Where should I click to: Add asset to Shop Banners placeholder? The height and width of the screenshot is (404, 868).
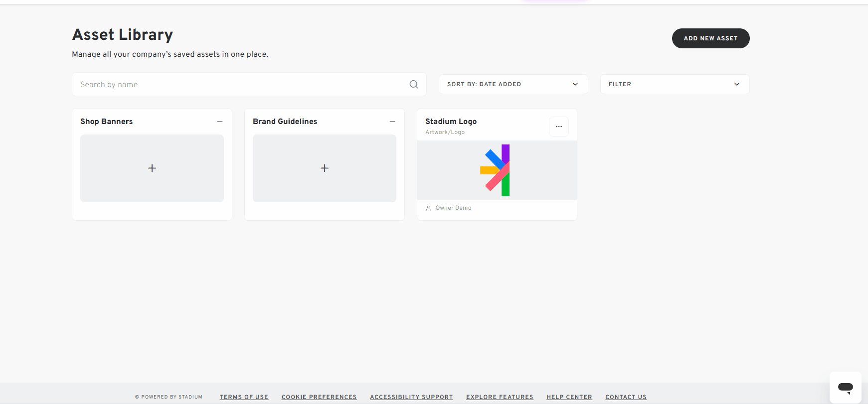point(152,168)
